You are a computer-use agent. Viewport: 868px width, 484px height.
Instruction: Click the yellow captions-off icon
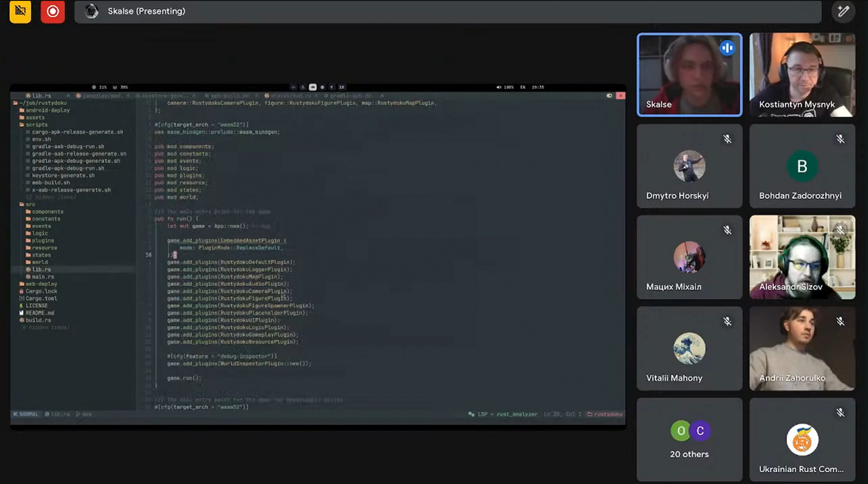20,11
